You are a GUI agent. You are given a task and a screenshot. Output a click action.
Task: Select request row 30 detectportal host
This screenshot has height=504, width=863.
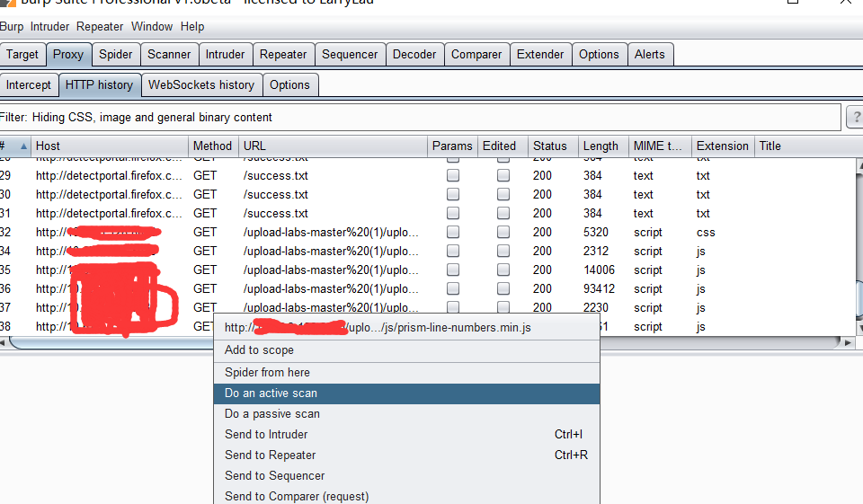pyautogui.click(x=428, y=194)
